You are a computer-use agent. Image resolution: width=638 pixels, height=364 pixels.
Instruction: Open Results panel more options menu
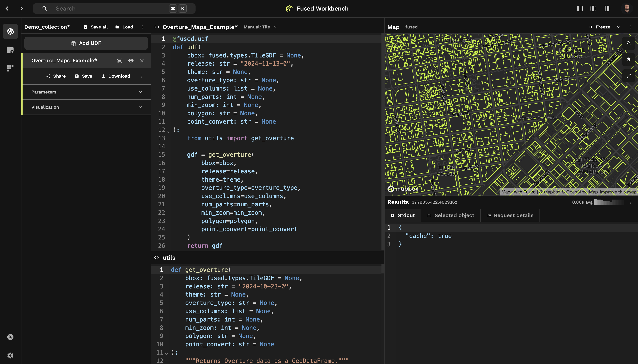click(630, 202)
